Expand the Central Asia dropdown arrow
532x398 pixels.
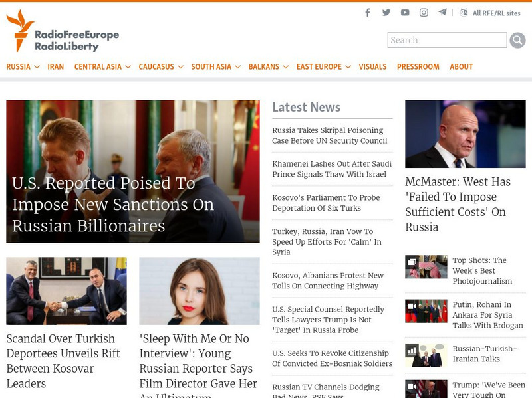click(x=128, y=67)
